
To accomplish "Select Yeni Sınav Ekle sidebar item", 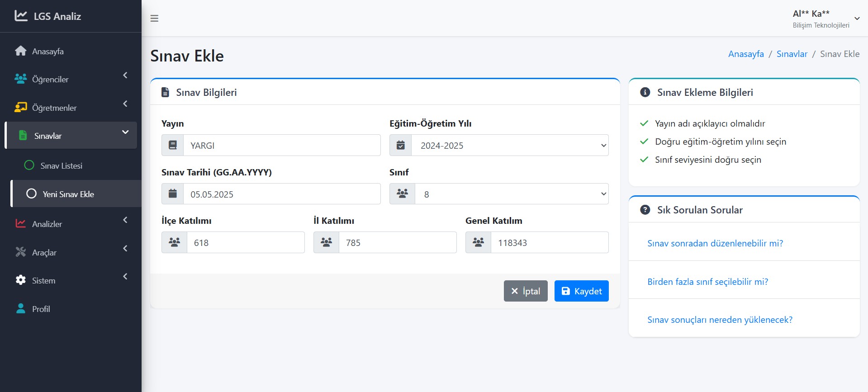I will click(68, 194).
